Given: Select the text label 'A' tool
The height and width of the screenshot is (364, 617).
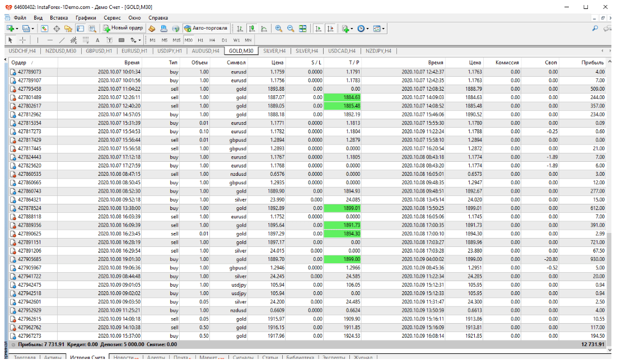Looking at the screenshot, I should pos(97,40).
